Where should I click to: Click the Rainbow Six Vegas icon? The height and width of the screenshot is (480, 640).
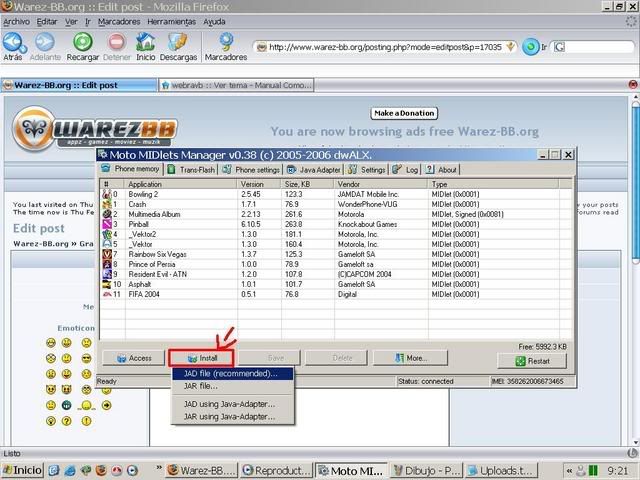(107, 254)
